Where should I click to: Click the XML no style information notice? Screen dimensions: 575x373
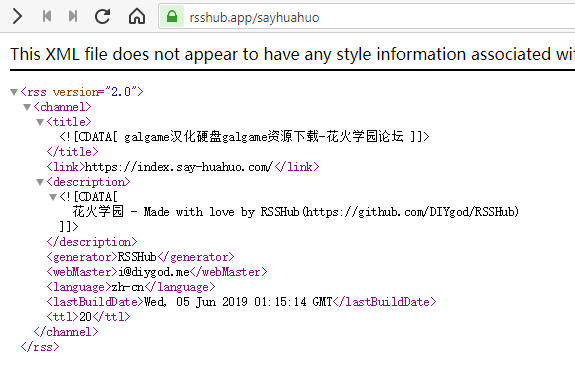point(293,54)
